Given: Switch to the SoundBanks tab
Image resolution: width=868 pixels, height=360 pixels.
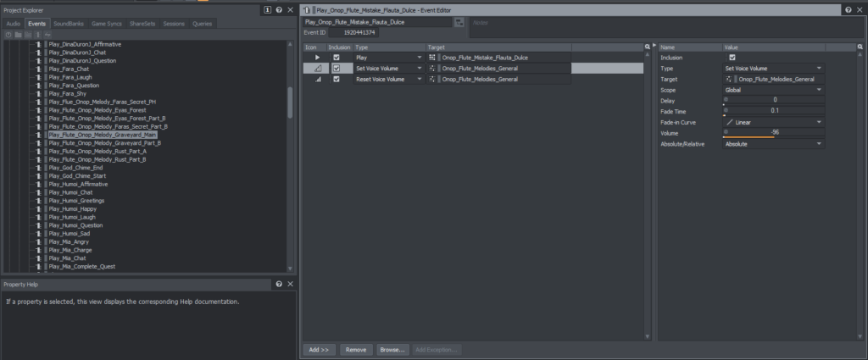Looking at the screenshot, I should [69, 23].
